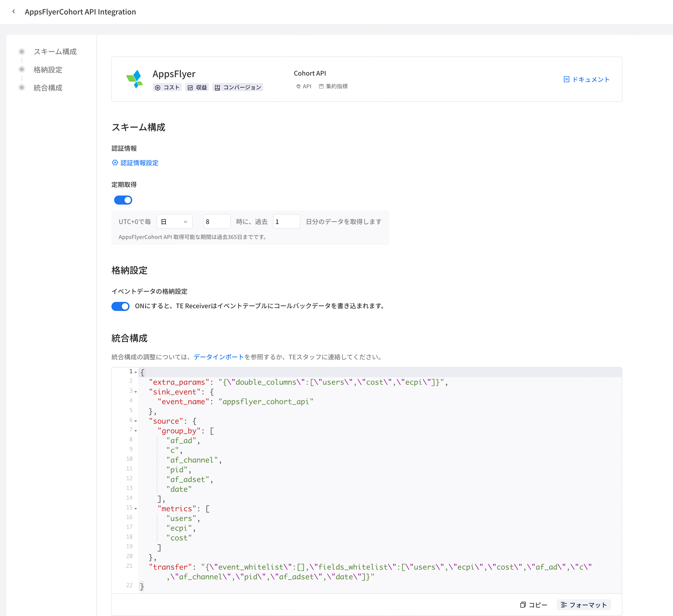Click the past days input showing 1
The height and width of the screenshot is (616, 673).
coord(286,222)
